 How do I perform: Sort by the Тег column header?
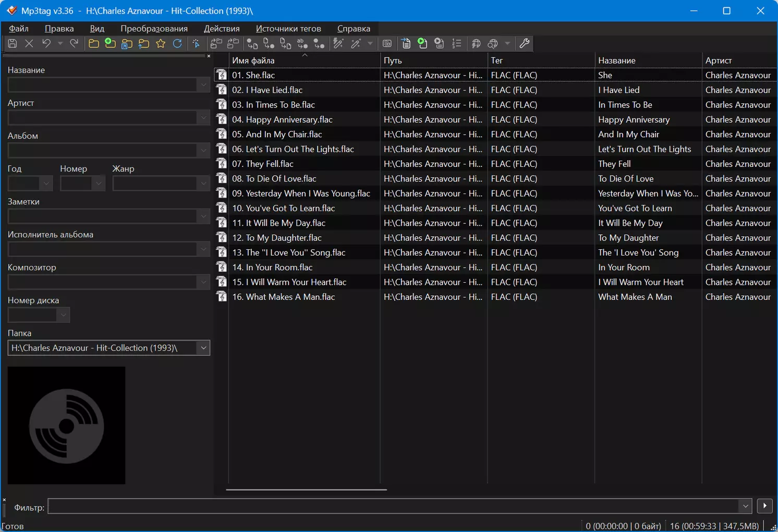coord(541,61)
